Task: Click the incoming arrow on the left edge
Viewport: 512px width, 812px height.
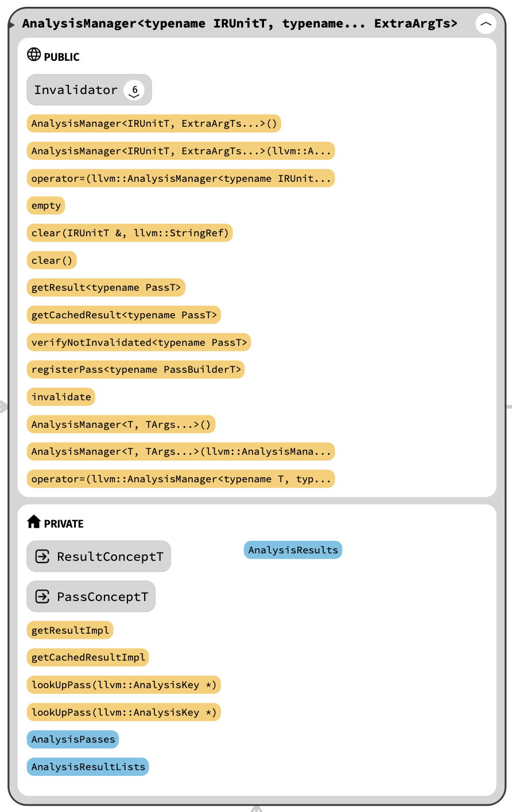Action: tap(3, 407)
